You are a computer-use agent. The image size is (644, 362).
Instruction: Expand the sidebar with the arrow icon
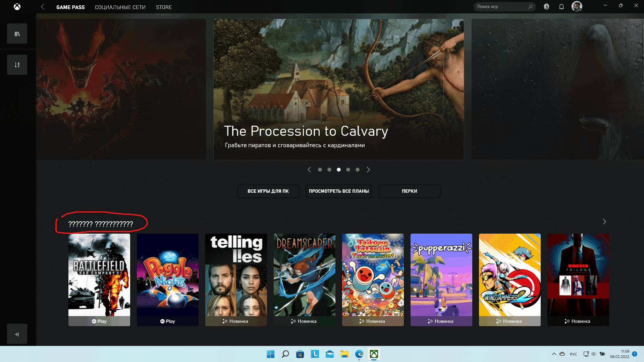point(17,334)
